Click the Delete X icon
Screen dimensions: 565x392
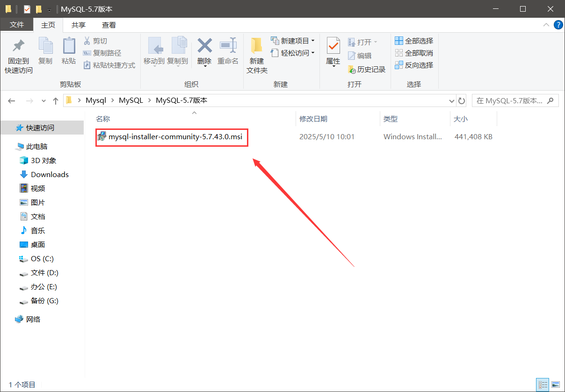point(204,46)
